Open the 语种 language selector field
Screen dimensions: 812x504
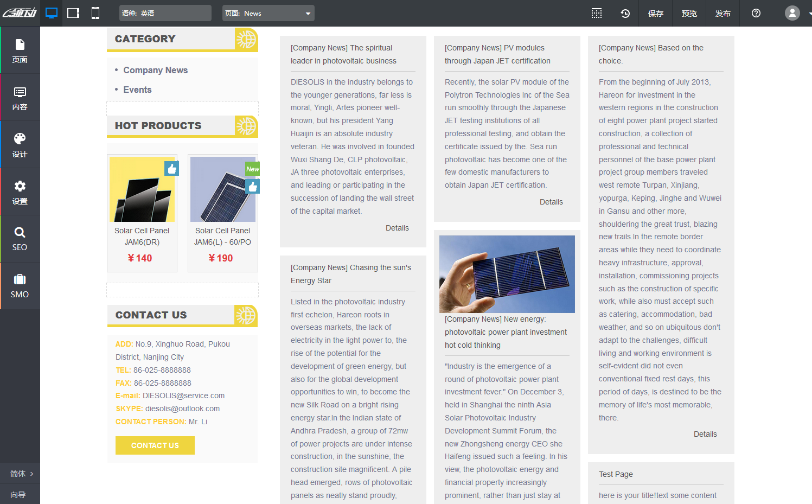pos(165,13)
